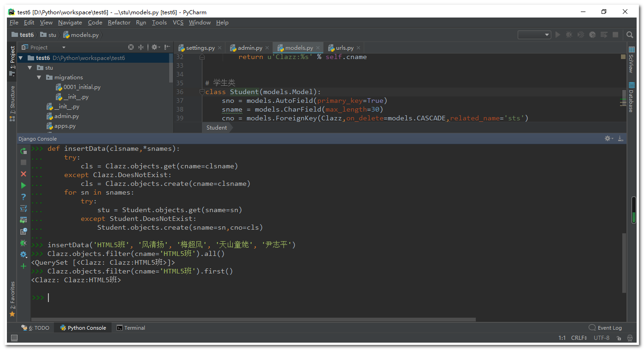Click the stu breadcrumb
This screenshot has height=350, width=644.
(48, 35)
